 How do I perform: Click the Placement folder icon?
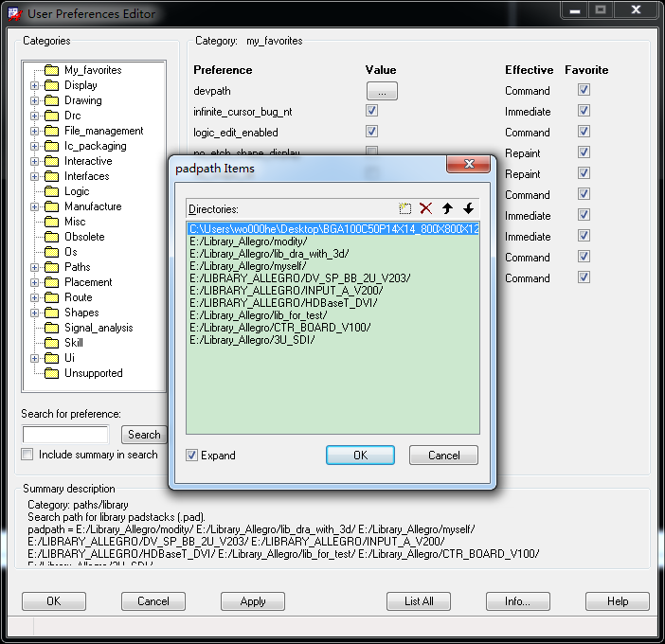click(52, 282)
